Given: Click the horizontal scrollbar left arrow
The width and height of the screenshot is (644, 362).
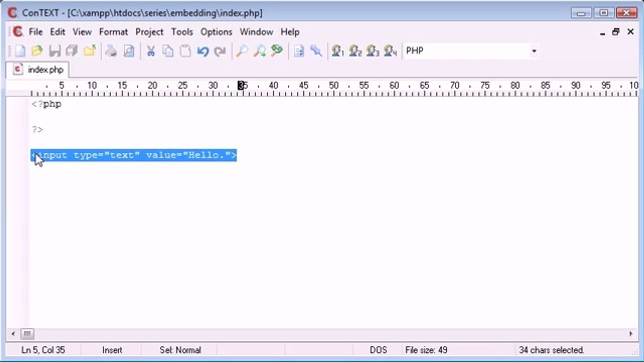Looking at the screenshot, I should point(13,333).
